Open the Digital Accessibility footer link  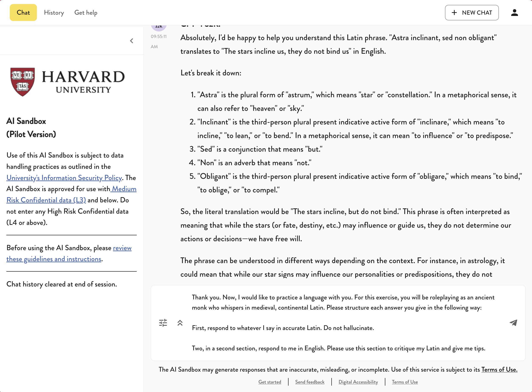358,382
